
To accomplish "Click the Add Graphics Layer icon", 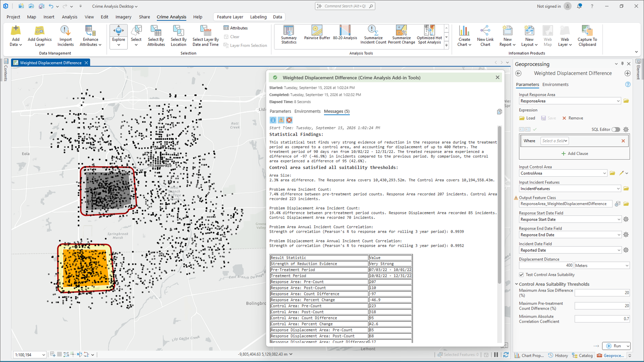I will (x=40, y=31).
